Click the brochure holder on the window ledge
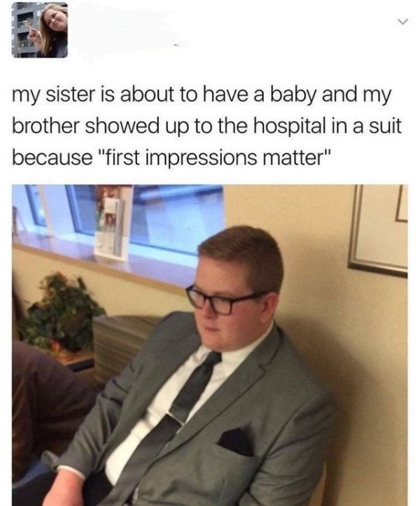Image resolution: width=420 pixels, height=506 pixels. [112, 223]
